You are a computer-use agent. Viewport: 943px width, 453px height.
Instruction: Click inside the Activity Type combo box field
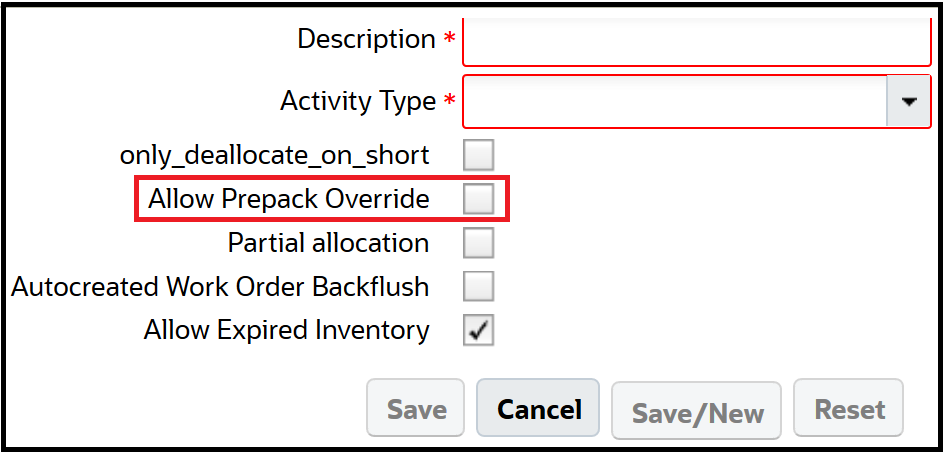[x=675, y=101]
